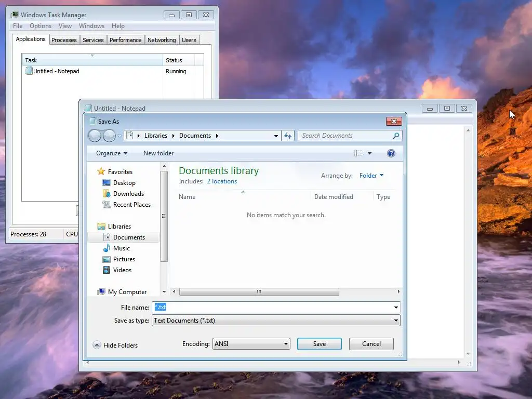This screenshot has height=399, width=532.
Task: Open Recent Places in navigation pane
Action: (127, 205)
